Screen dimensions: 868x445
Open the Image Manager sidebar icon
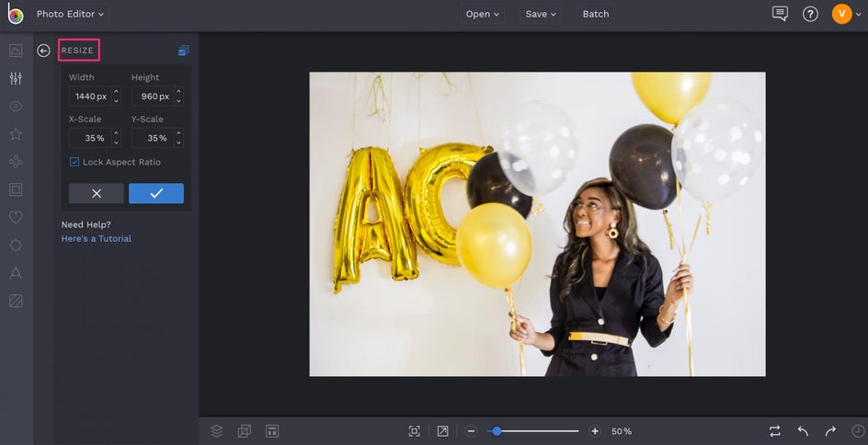(16, 51)
